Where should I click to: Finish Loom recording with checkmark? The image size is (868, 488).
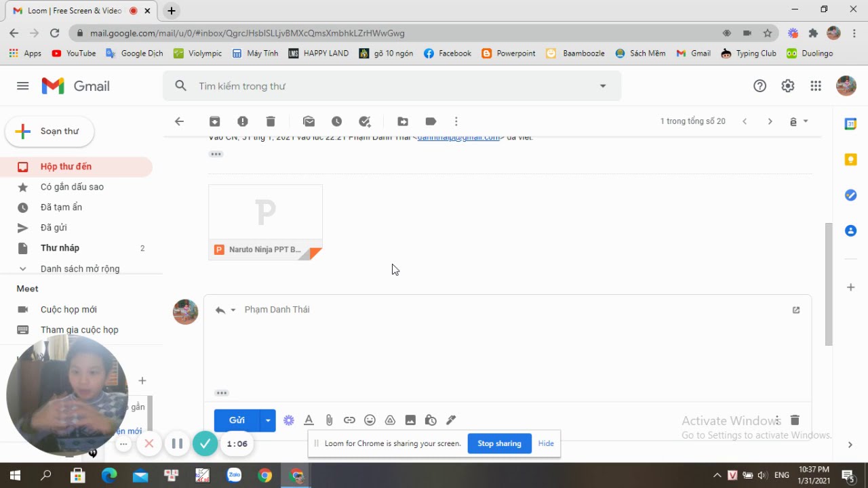(205, 444)
